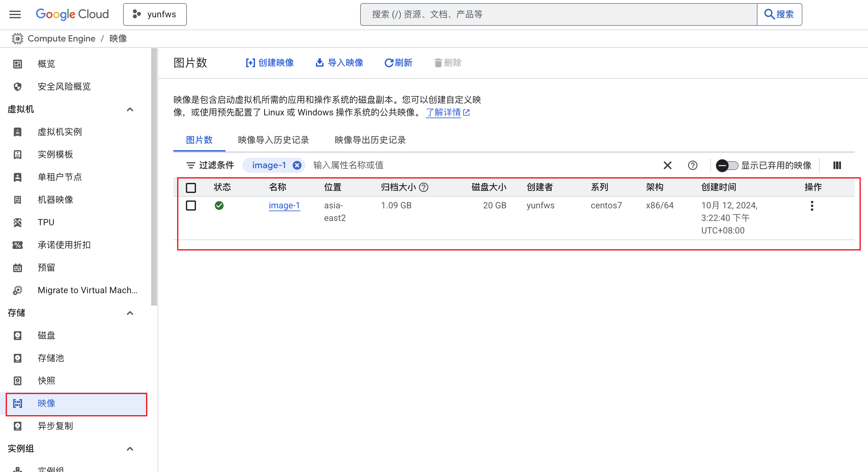The height and width of the screenshot is (472, 868).
Task: Click the 搜索 search button
Action: (x=779, y=14)
